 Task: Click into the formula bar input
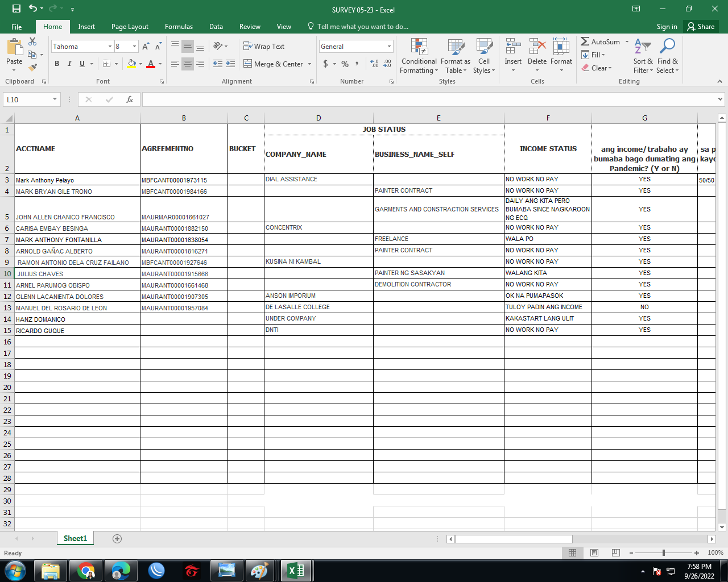tap(429, 99)
